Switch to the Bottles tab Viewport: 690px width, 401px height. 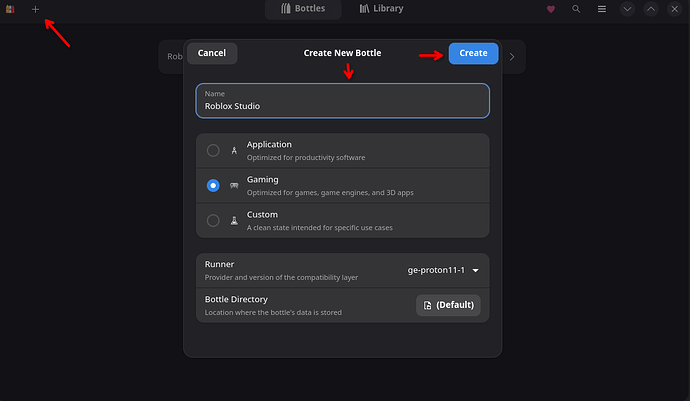click(x=303, y=9)
